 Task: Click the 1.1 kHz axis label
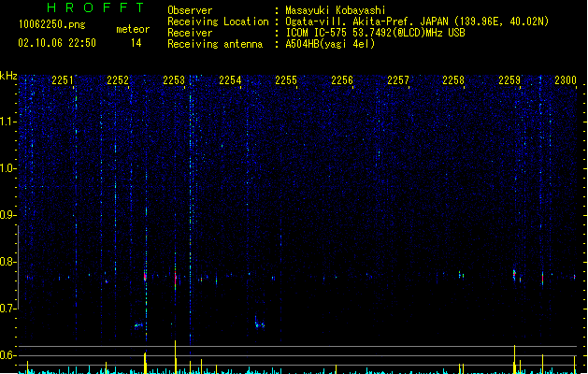7,122
